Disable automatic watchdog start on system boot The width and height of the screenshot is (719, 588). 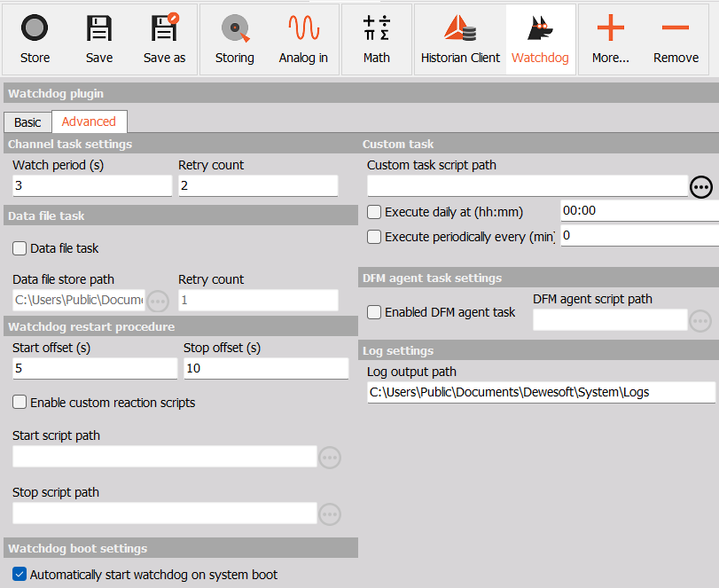(19, 574)
